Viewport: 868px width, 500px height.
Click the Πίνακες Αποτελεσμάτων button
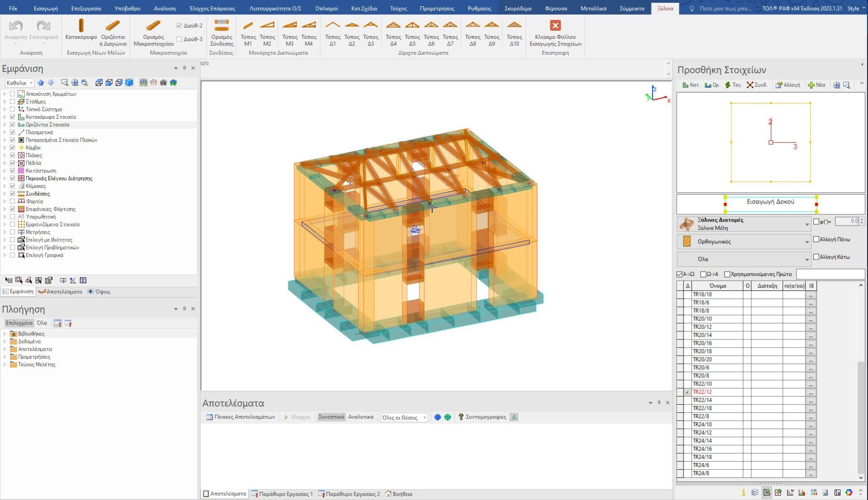point(241,417)
